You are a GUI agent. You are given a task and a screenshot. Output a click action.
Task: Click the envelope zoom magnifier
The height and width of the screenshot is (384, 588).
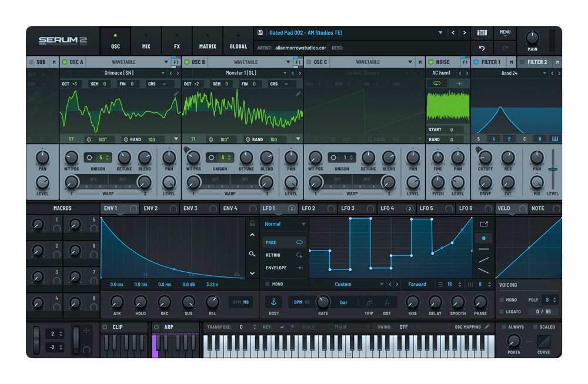(x=252, y=254)
